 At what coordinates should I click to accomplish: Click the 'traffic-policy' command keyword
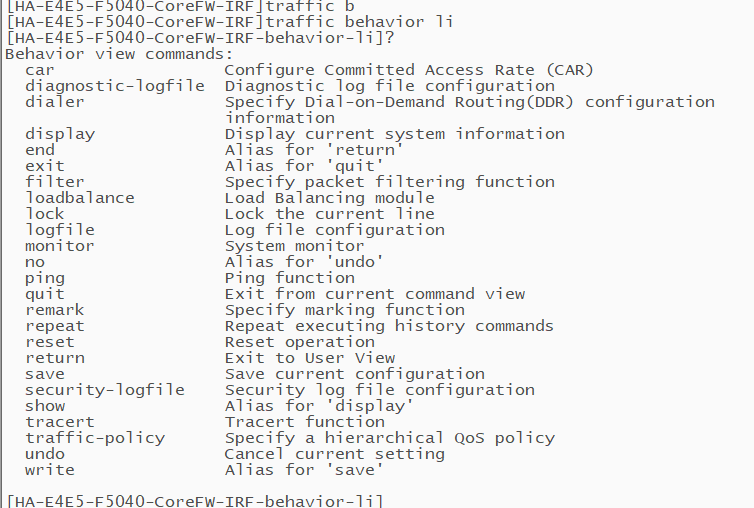95,438
